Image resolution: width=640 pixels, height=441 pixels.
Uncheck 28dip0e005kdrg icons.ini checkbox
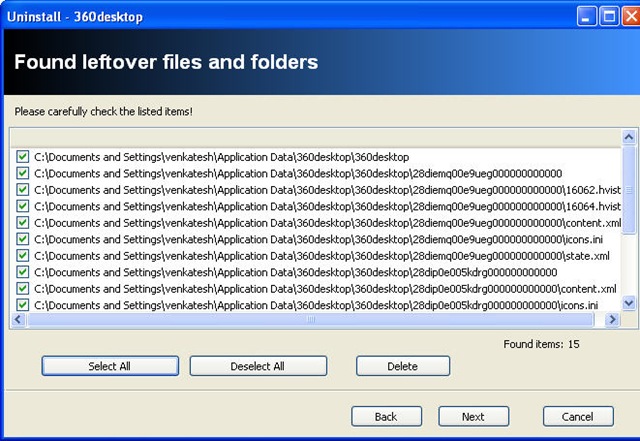pyautogui.click(x=22, y=305)
